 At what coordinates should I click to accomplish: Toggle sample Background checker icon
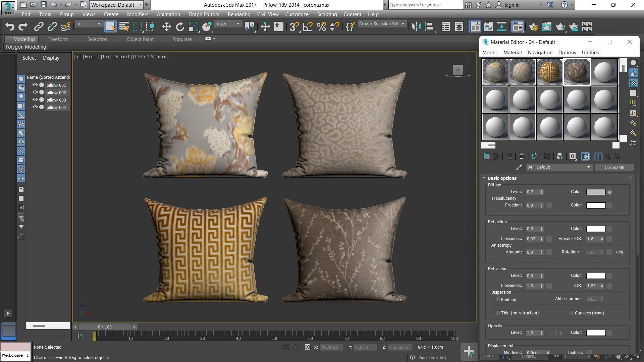pos(633,83)
